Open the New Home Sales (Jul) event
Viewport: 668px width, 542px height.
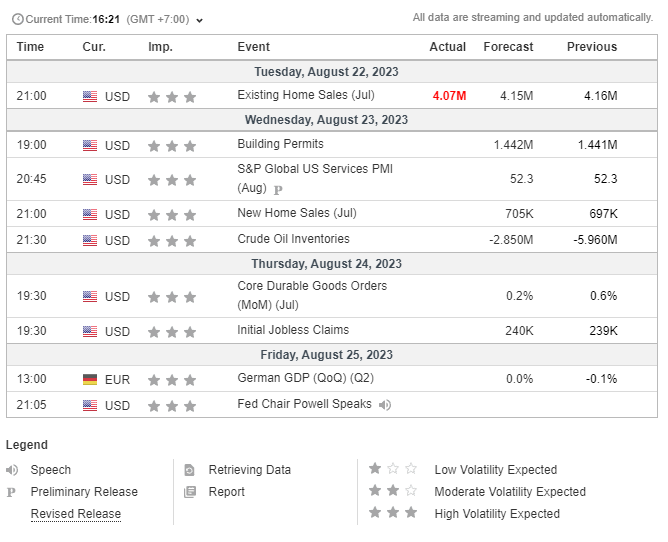pyautogui.click(x=296, y=214)
